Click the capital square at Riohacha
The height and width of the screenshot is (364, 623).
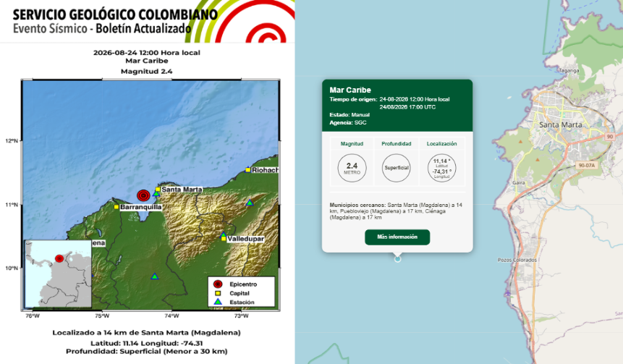(x=248, y=169)
